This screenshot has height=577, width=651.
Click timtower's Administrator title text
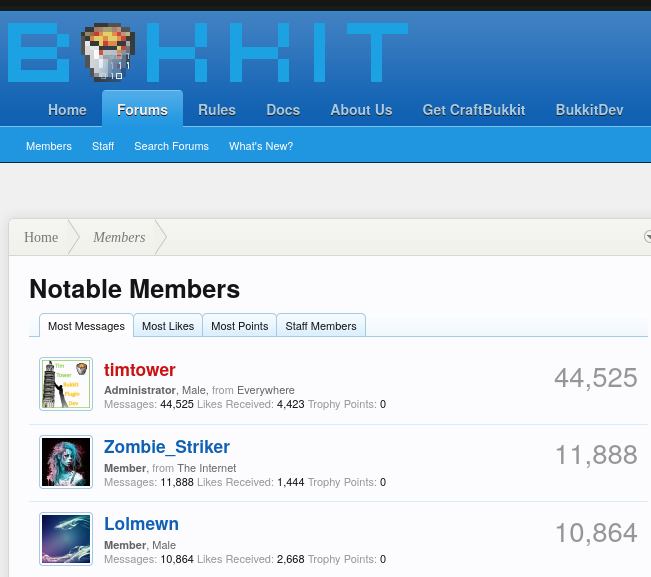tap(140, 390)
